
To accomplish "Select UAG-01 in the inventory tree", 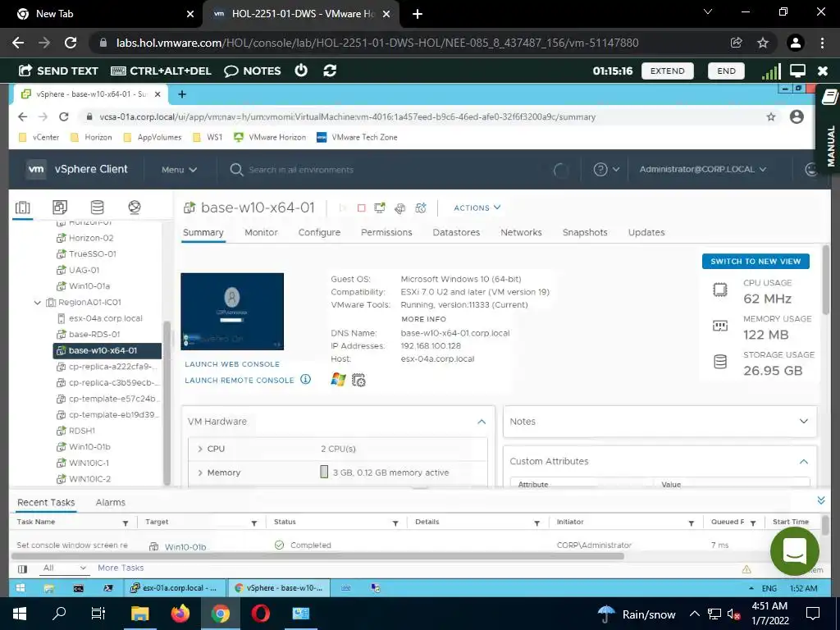I will tap(84, 270).
